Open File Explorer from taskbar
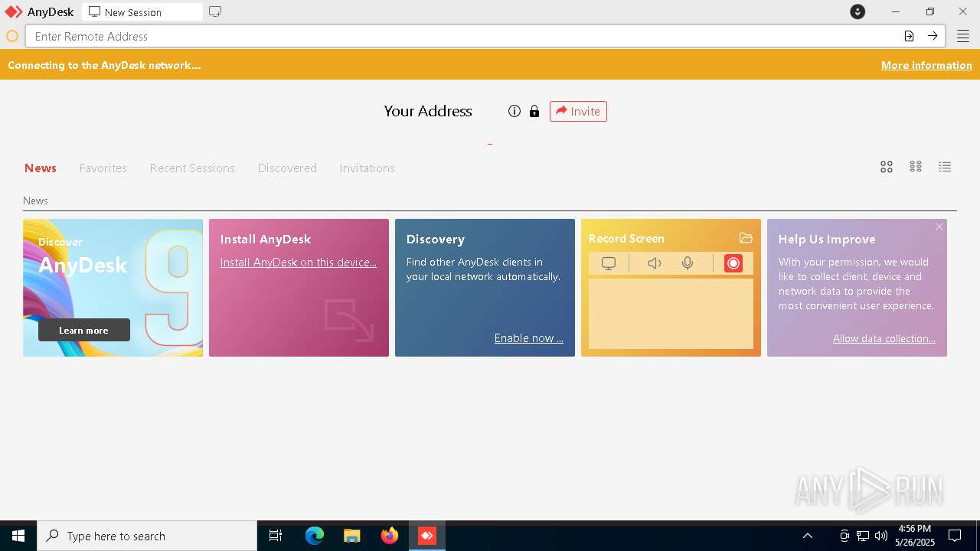980x551 pixels. coord(352,536)
